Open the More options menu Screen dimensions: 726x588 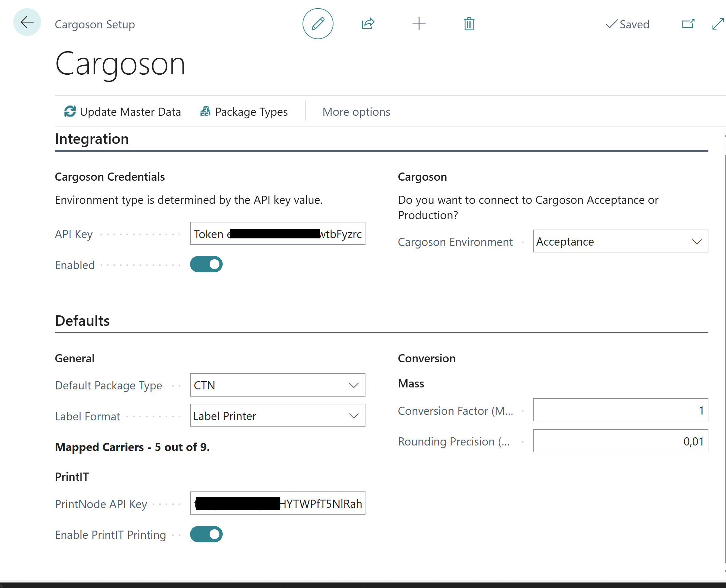[356, 112]
